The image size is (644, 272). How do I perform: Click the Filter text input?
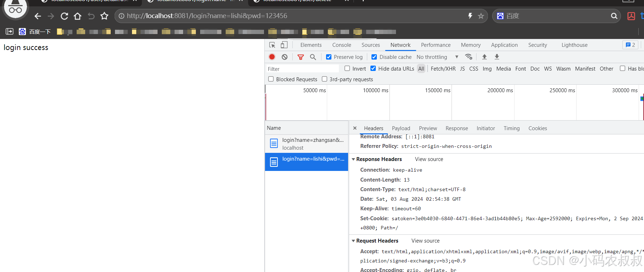pyautogui.click(x=302, y=69)
